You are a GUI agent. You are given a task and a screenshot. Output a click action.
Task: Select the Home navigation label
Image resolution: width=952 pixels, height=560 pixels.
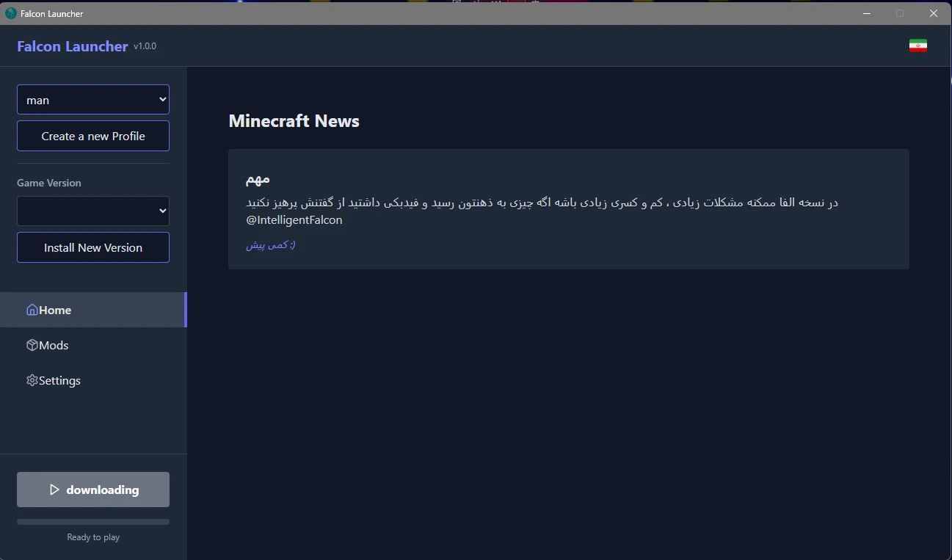click(x=55, y=310)
